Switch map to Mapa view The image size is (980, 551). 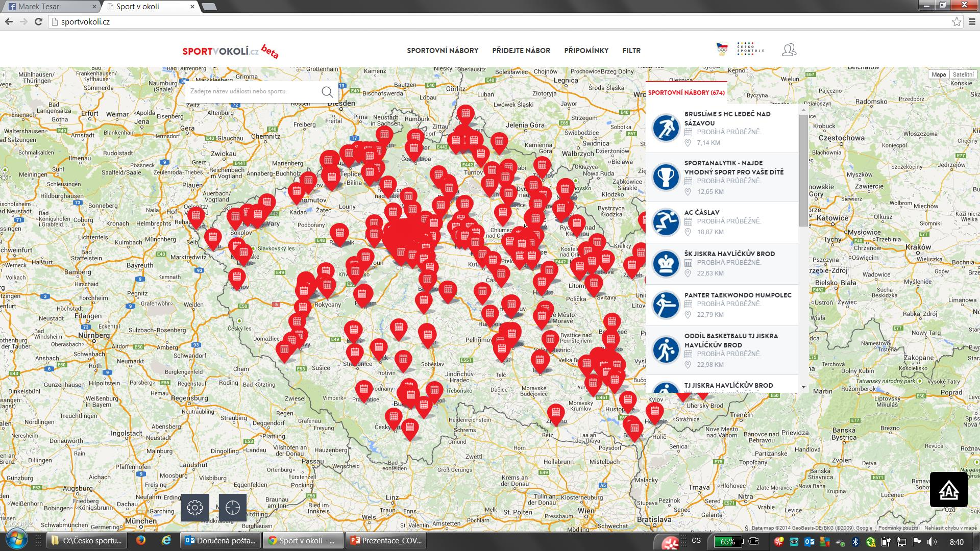pos(939,74)
